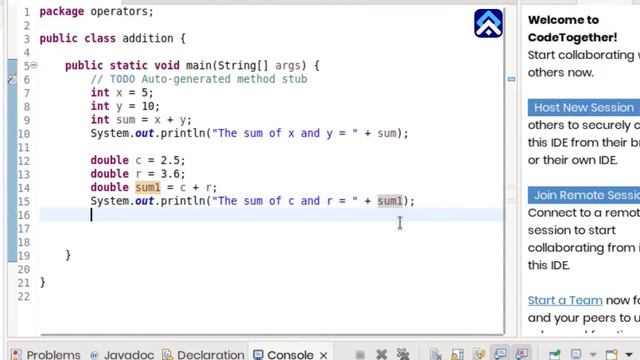Open the Javadoc tab
This screenshot has width=640, height=360.
(122, 354)
